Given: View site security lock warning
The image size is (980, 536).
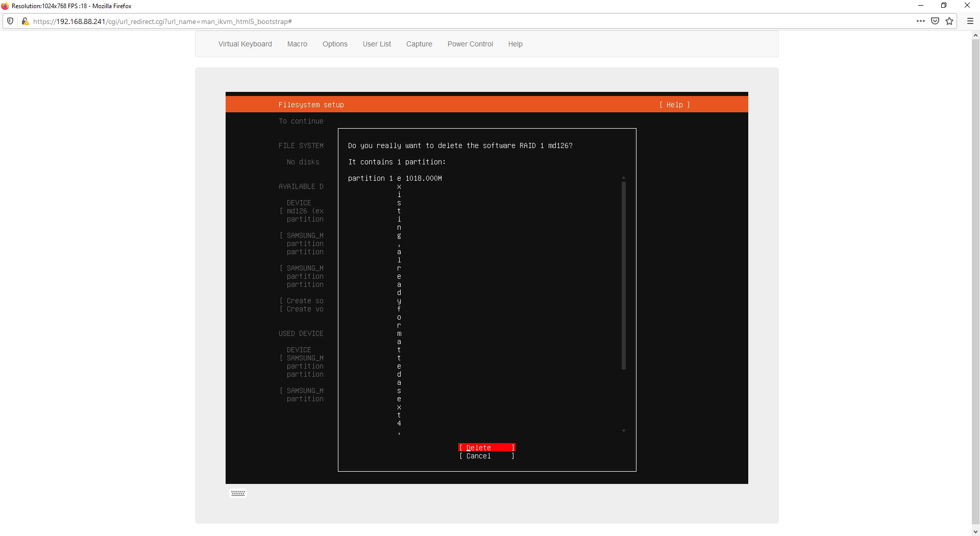Looking at the screenshot, I should pos(24,21).
